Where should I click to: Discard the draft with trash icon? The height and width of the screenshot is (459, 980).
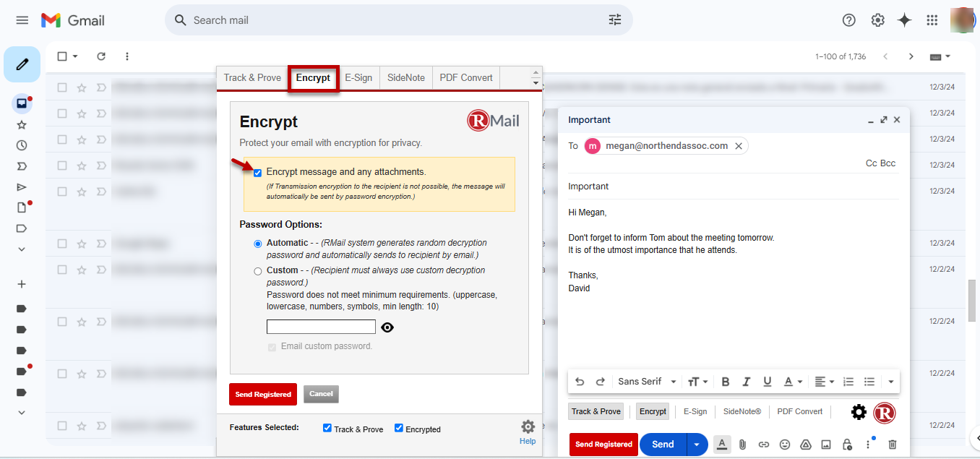pos(893,445)
